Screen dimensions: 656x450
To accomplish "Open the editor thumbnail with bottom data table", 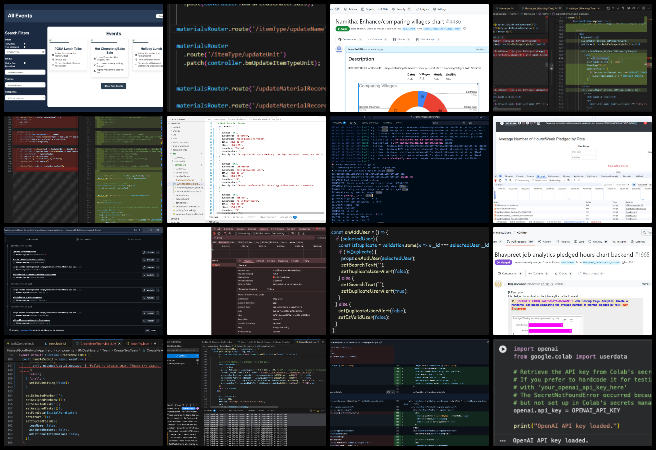I will point(246,393).
